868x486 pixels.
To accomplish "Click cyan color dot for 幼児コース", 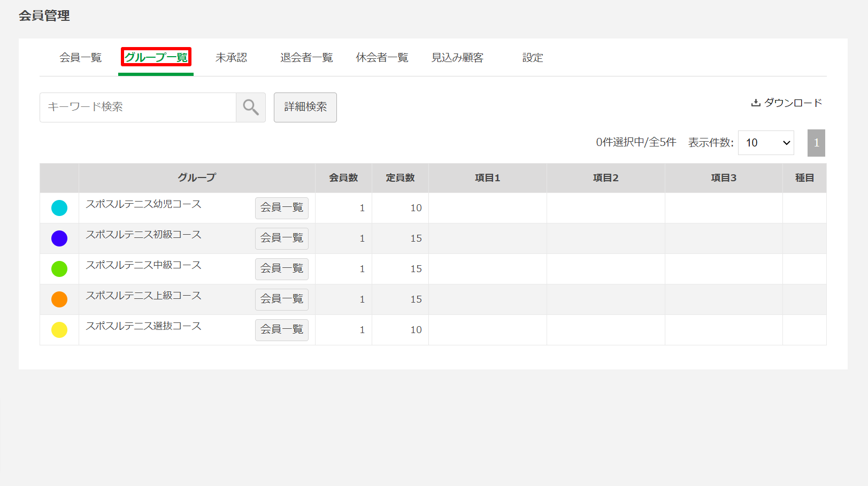I will (59, 208).
